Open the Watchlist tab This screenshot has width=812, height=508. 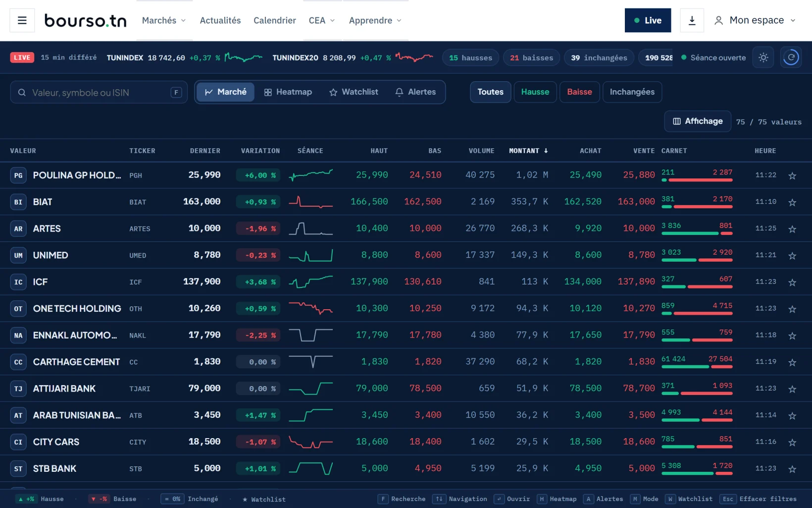tap(354, 92)
